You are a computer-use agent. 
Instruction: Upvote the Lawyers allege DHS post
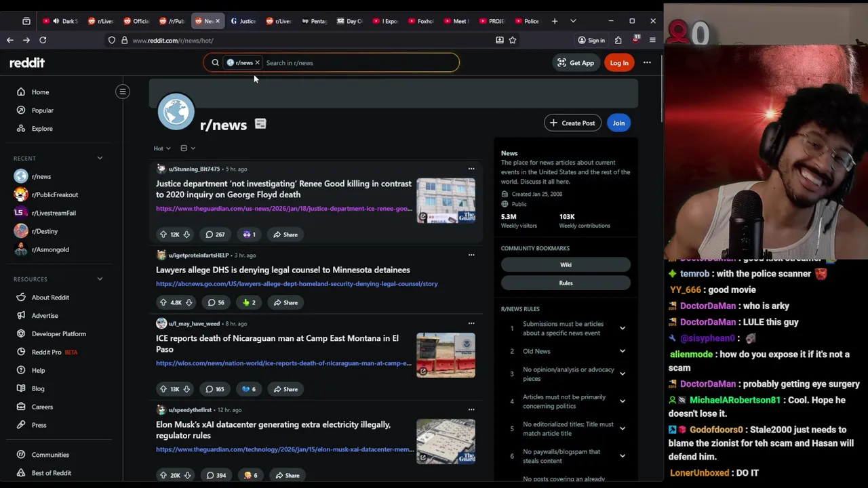163,303
